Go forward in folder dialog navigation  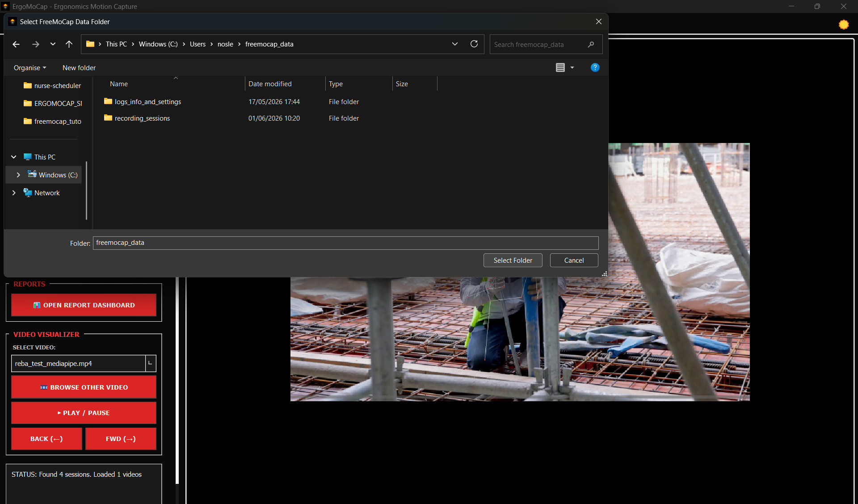(35, 44)
